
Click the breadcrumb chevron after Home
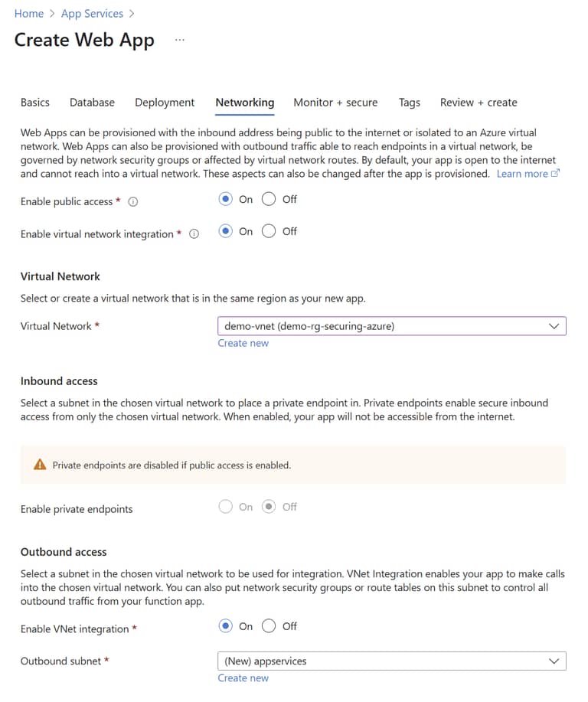click(51, 14)
